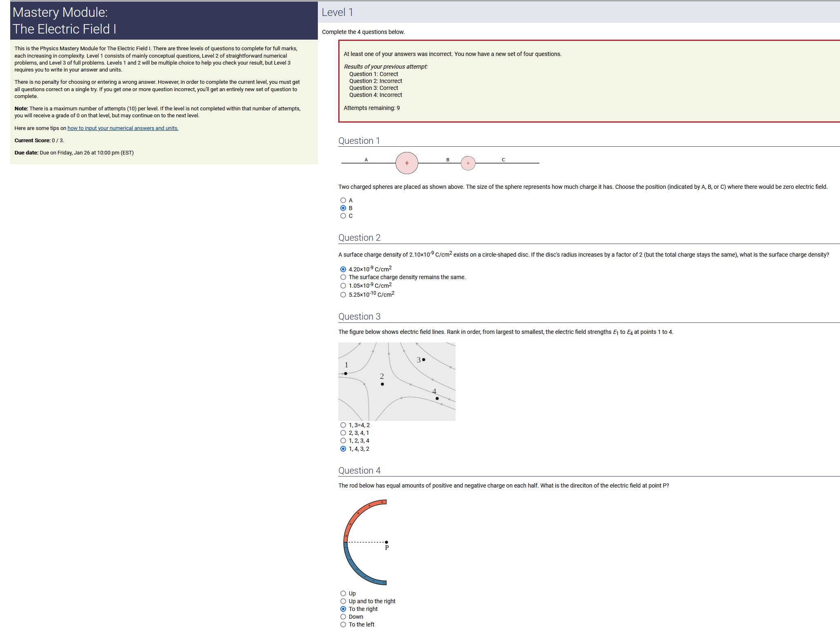Pick 'To the right' option
Screen dimensions: 840x631
343,609
